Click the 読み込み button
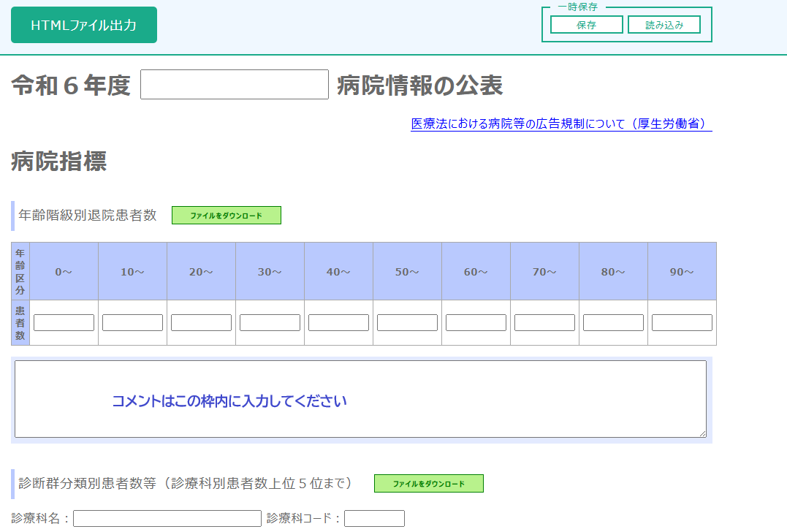Screen dimensions: 787x532 [664, 24]
